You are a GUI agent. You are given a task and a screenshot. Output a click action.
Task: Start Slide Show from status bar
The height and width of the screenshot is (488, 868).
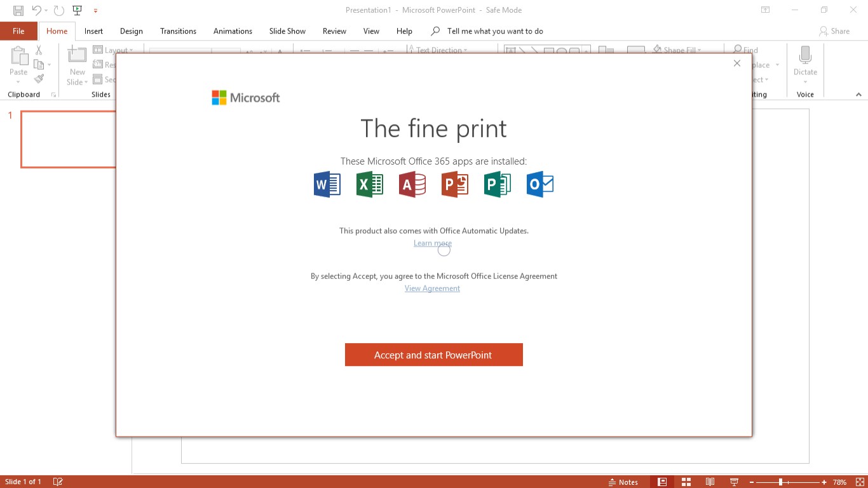(734, 482)
